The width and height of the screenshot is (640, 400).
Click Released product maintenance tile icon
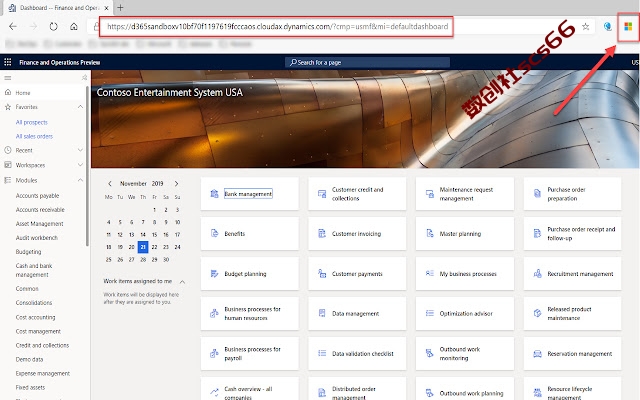[538, 313]
